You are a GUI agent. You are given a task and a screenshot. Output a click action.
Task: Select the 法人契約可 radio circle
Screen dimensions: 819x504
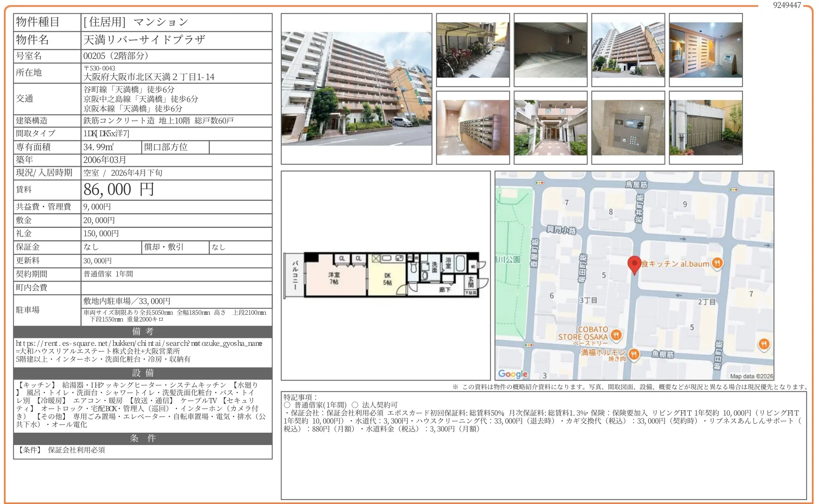tap(355, 405)
